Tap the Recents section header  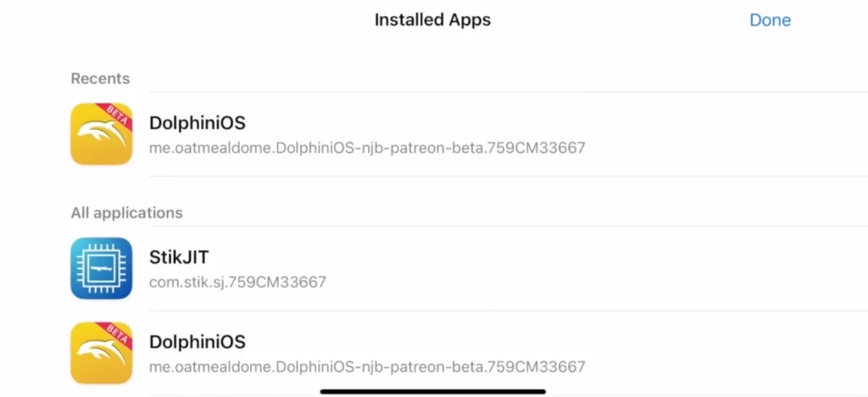click(x=100, y=79)
